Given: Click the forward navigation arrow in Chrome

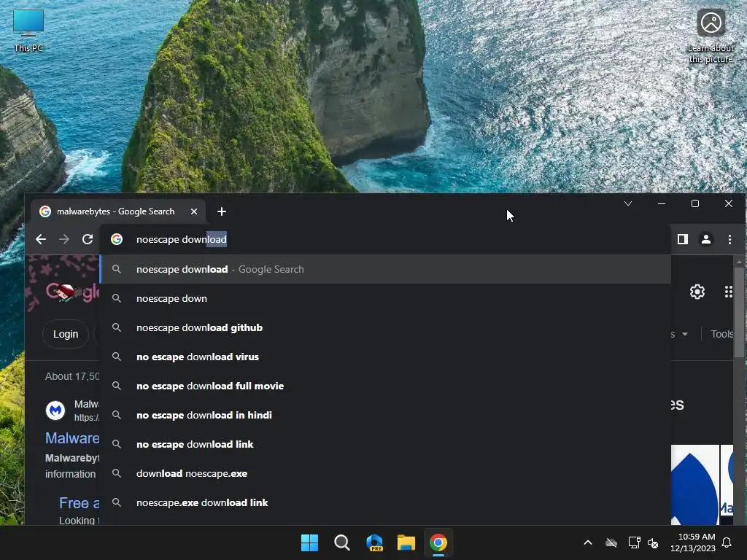Looking at the screenshot, I should tap(64, 239).
